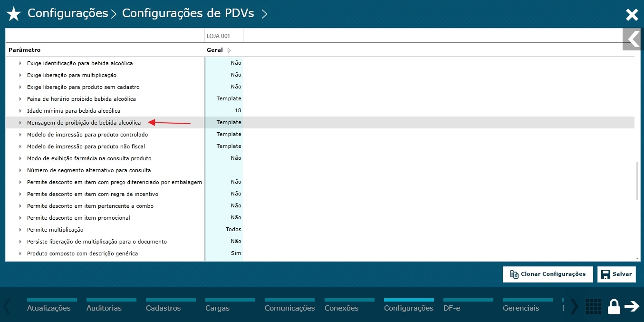Show next menu tabs with right chevron
The width and height of the screenshot is (644, 322).
coord(574,306)
